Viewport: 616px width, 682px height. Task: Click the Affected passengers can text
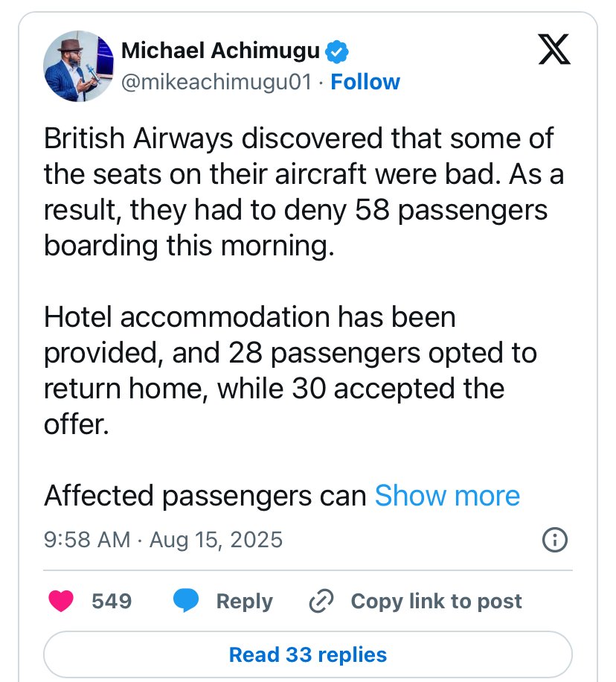coord(205,496)
